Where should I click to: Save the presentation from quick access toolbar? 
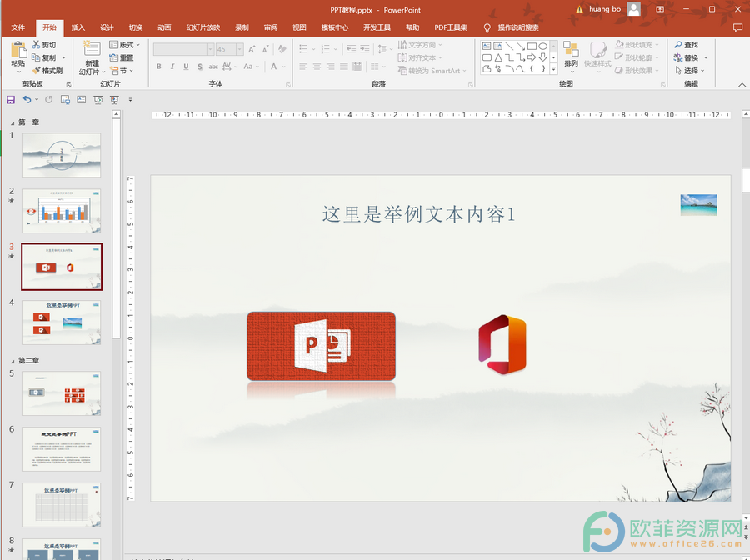[x=11, y=99]
